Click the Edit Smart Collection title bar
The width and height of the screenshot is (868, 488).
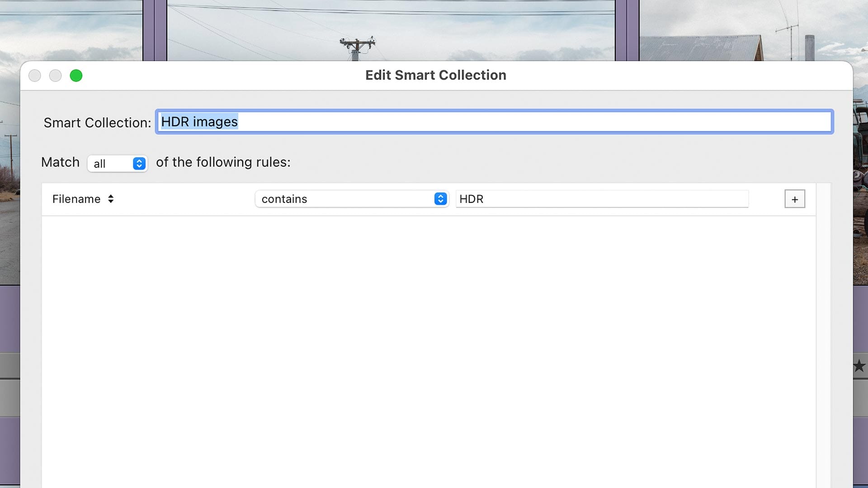[x=435, y=75]
